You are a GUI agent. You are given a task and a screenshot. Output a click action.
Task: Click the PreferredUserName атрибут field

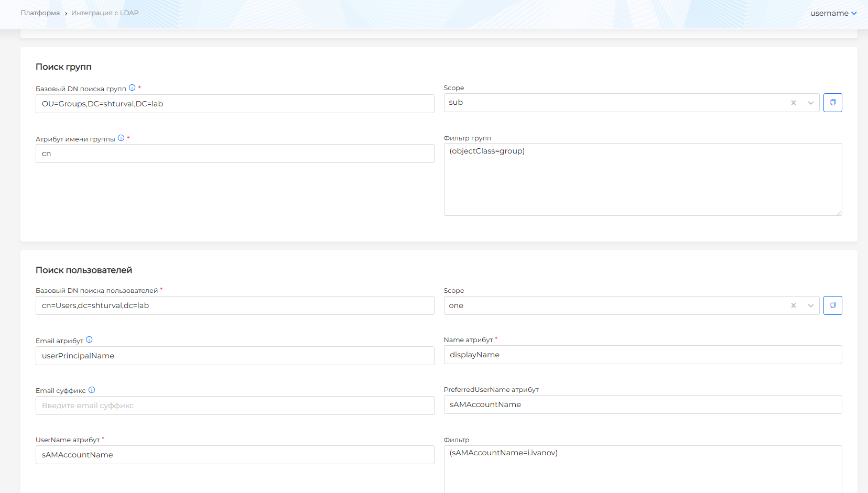point(643,404)
